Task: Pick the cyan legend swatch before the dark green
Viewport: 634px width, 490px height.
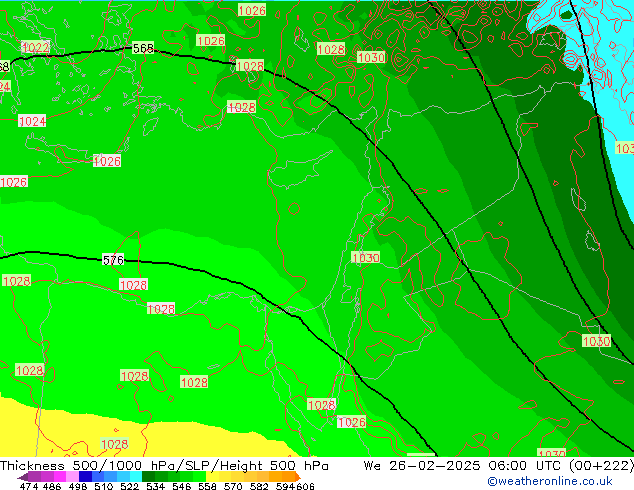Action: (136, 477)
